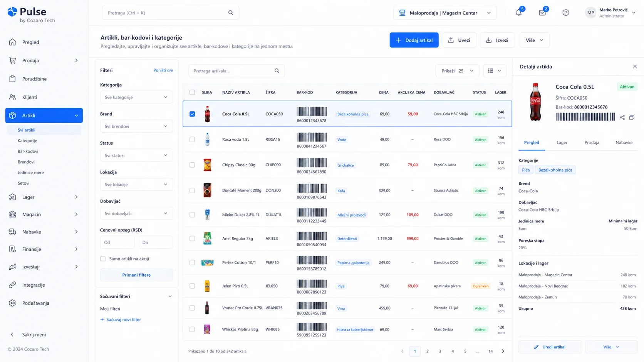644x362 pixels.
Task: Click the Chipsy Classic product thumbnail
Action: pos(207,165)
